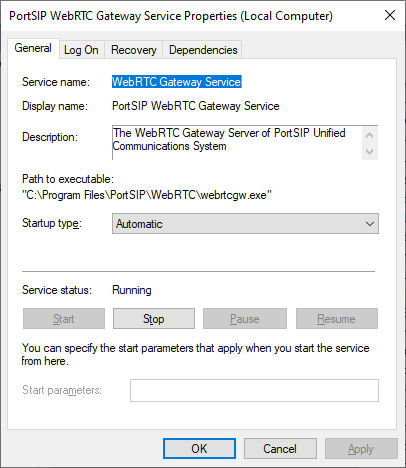
Task: Expand the Startup type dropdown showing Automatic
Action: click(245, 224)
